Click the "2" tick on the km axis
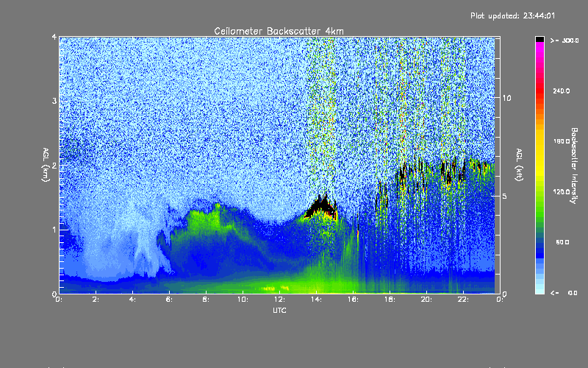Screen dimensions: 588x368 click(54, 166)
